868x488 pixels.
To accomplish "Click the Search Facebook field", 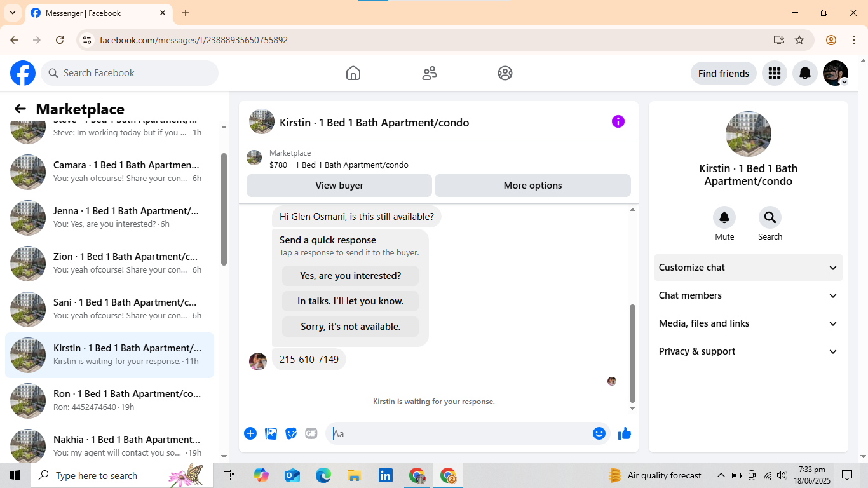I will click(130, 73).
